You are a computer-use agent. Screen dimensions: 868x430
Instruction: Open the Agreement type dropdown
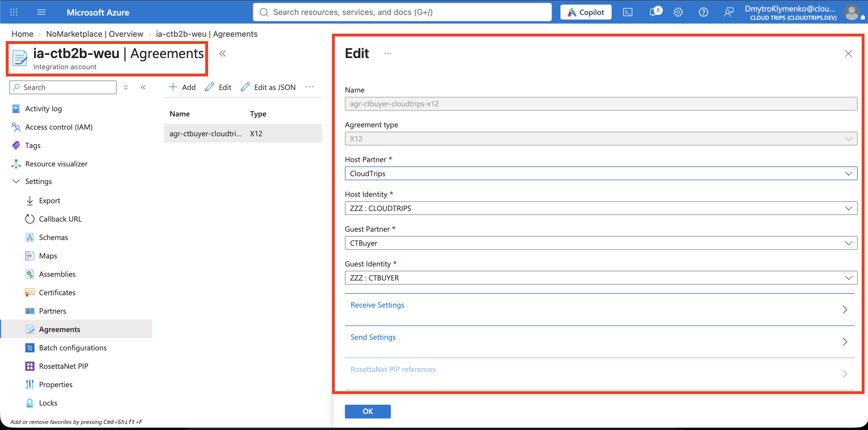point(601,139)
